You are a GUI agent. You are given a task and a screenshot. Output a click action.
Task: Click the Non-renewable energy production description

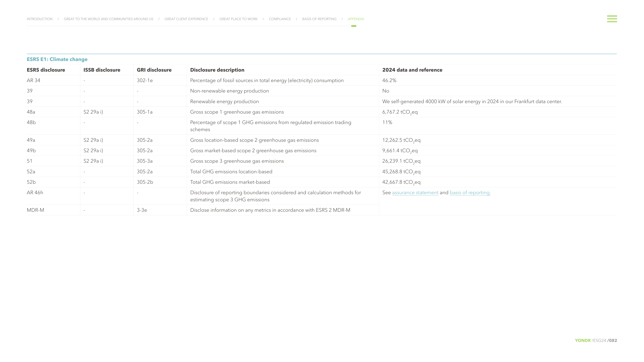[x=229, y=91]
